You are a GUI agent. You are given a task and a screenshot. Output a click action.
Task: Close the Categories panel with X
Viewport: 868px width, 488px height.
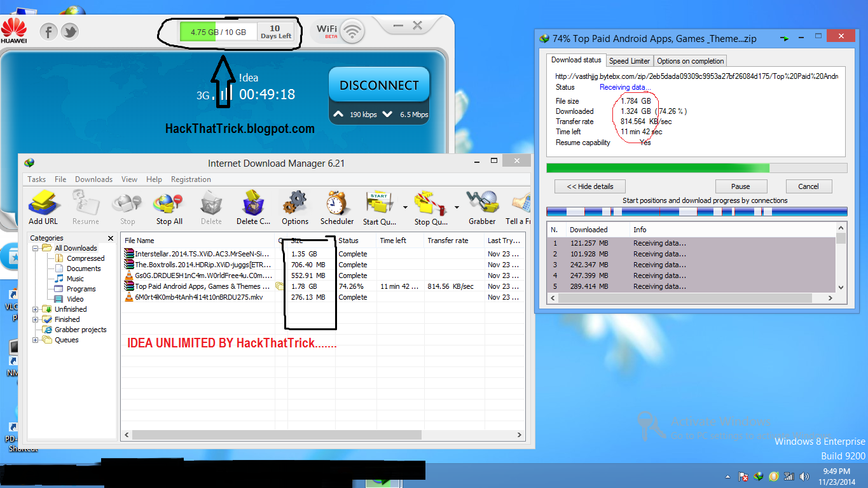click(x=110, y=238)
